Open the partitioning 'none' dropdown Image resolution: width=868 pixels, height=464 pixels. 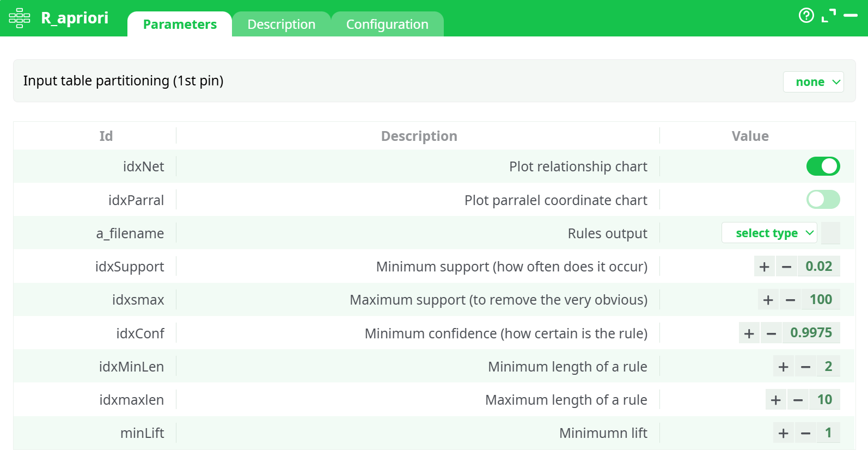pyautogui.click(x=814, y=82)
